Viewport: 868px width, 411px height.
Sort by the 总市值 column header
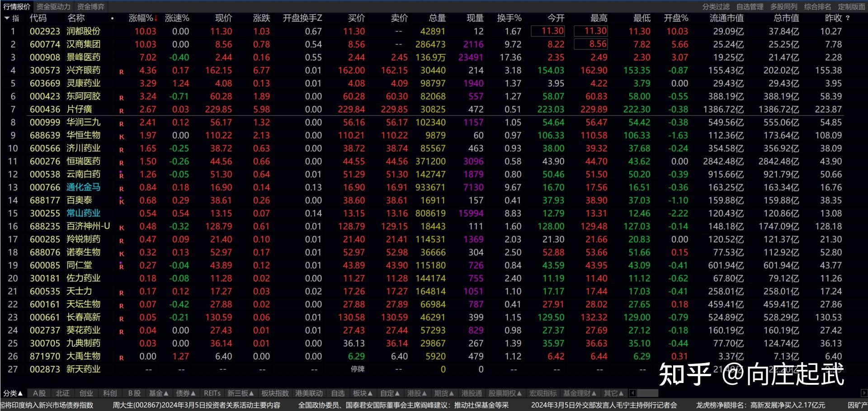[x=786, y=18]
